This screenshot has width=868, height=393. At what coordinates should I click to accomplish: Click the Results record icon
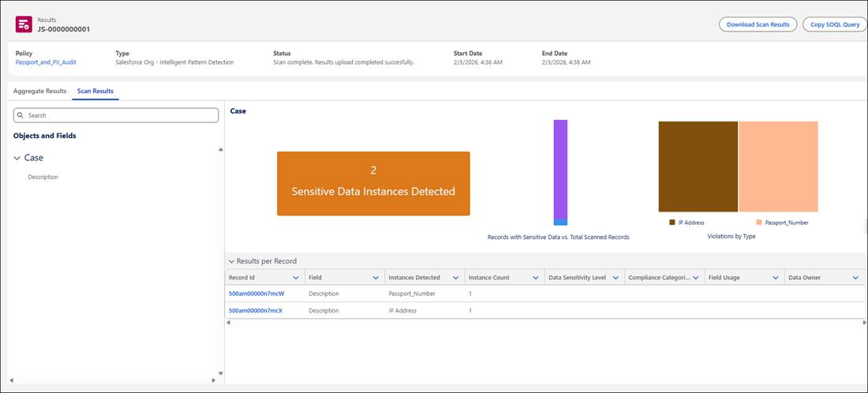(23, 24)
